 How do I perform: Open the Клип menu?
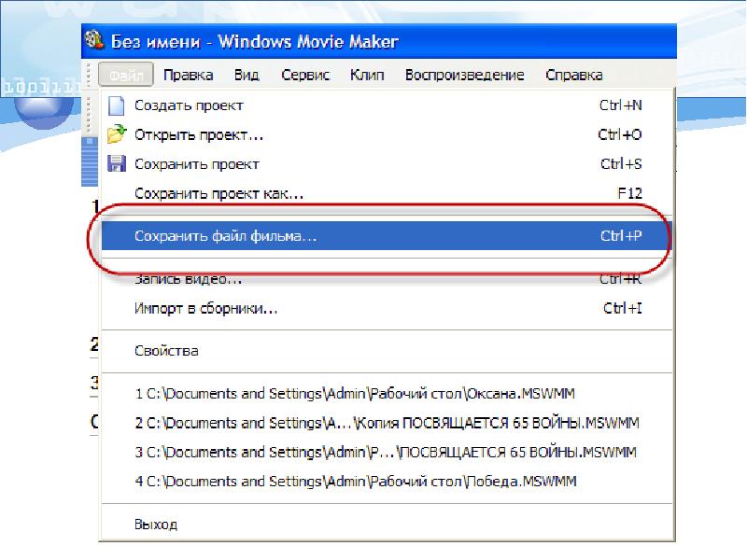[x=368, y=76]
